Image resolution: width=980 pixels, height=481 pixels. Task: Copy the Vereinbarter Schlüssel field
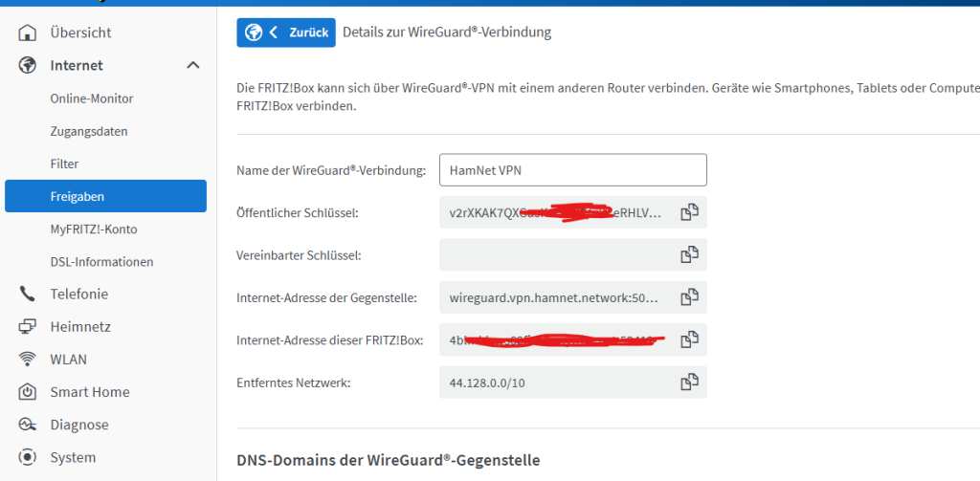[688, 254]
